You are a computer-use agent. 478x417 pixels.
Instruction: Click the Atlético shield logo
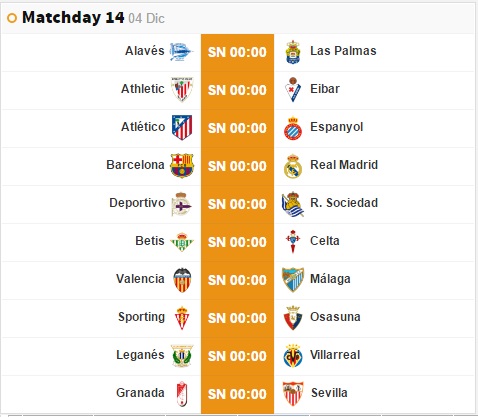coord(182,127)
